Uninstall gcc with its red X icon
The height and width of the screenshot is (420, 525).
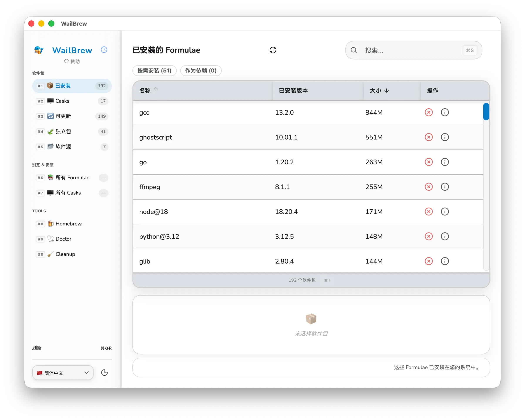(x=429, y=113)
